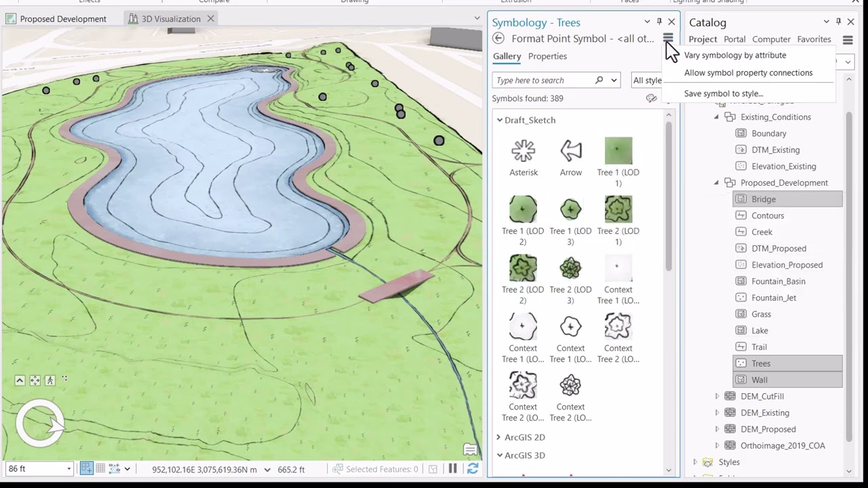The width and height of the screenshot is (868, 488).
Task: Activate the 3D Visualization view tab
Action: click(x=171, y=19)
